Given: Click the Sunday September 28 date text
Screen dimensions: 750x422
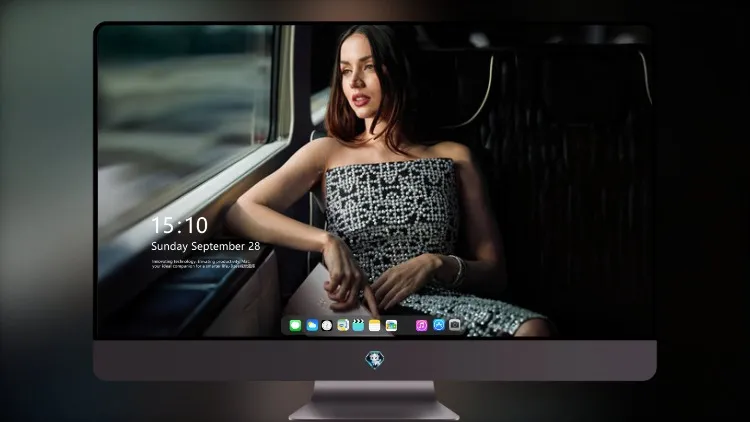Looking at the screenshot, I should 206,246.
